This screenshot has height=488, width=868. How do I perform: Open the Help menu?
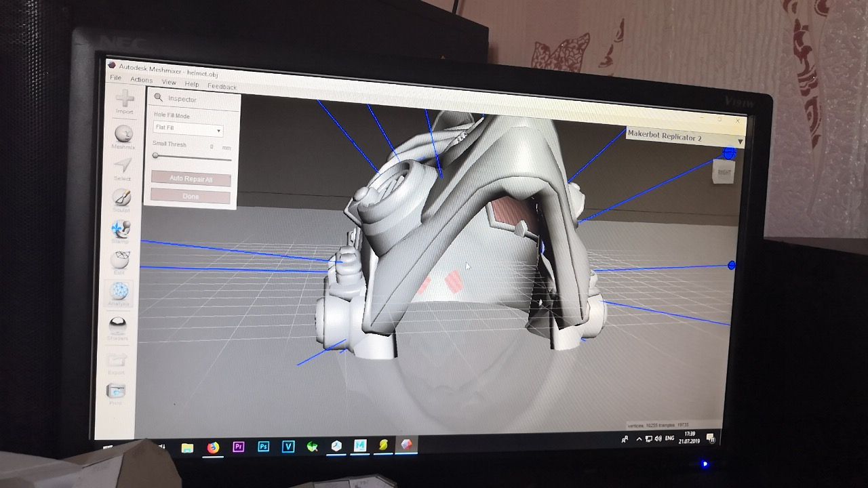[x=192, y=84]
